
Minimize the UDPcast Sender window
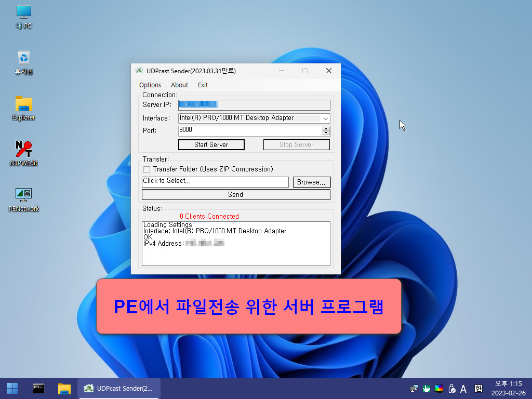(282, 71)
